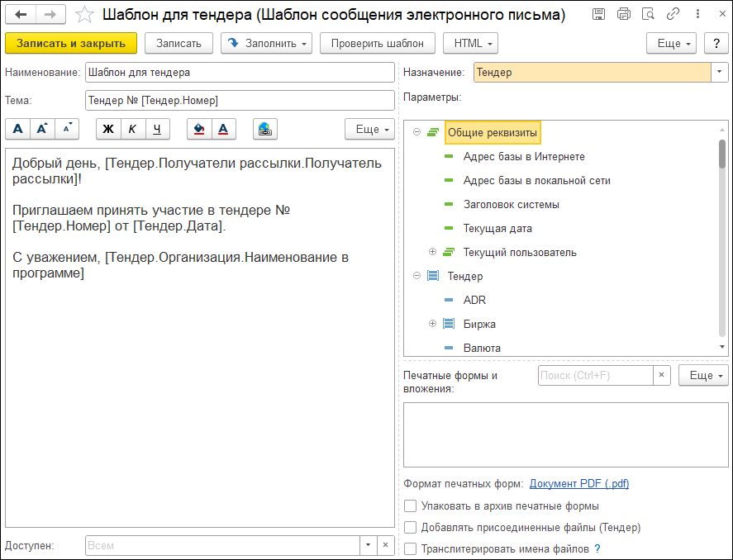Enable Добавлять присоединенные файлы (Тендер)
The width and height of the screenshot is (733, 560).
[x=410, y=527]
